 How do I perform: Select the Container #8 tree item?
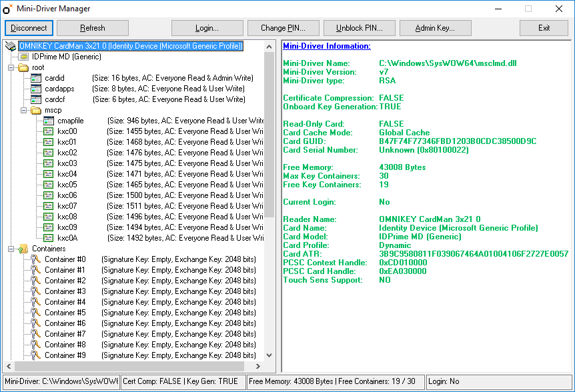pos(150,345)
